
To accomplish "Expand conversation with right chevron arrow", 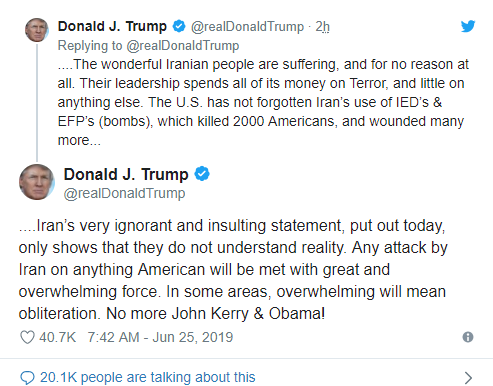I will [468, 378].
